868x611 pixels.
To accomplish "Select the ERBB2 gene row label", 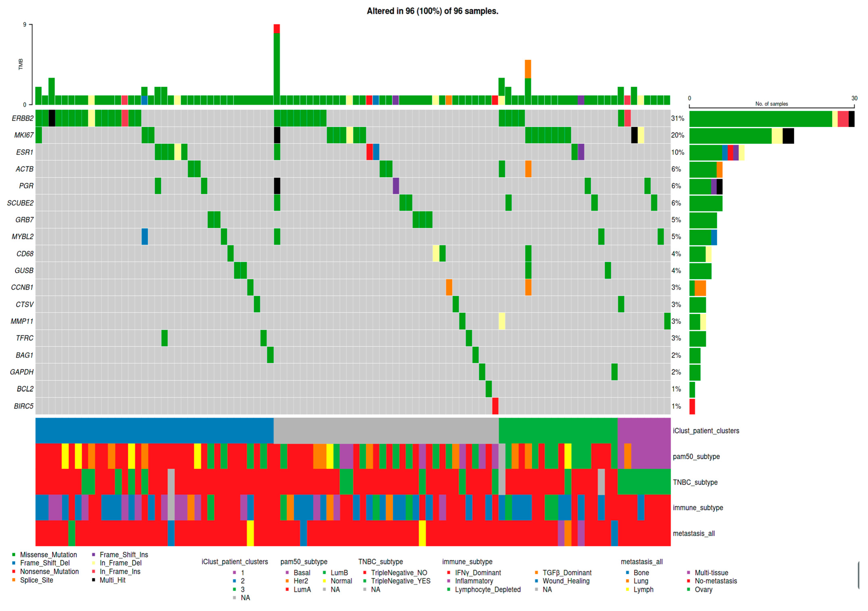I will pyautogui.click(x=22, y=118).
